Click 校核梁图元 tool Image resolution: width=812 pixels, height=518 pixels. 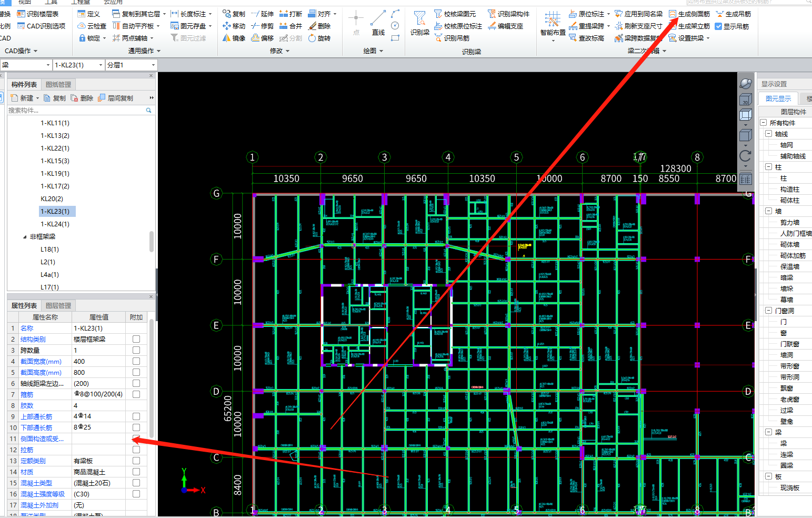click(x=455, y=14)
